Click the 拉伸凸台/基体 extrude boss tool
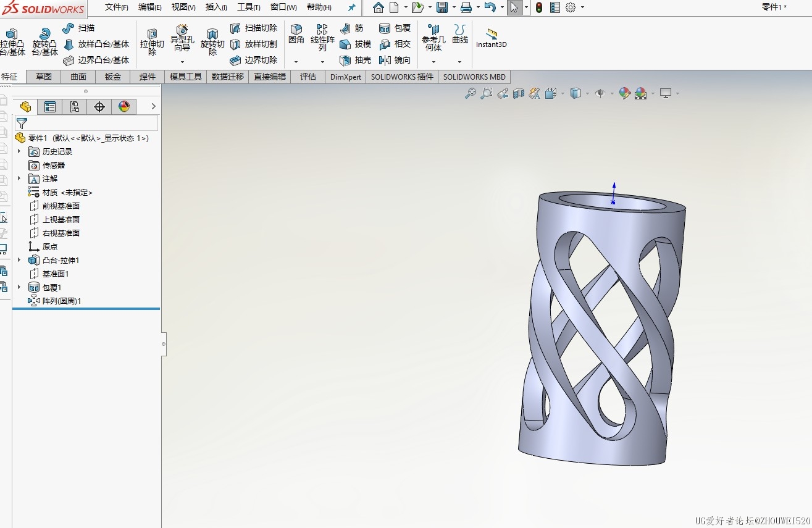This screenshot has height=528, width=812. 12,42
